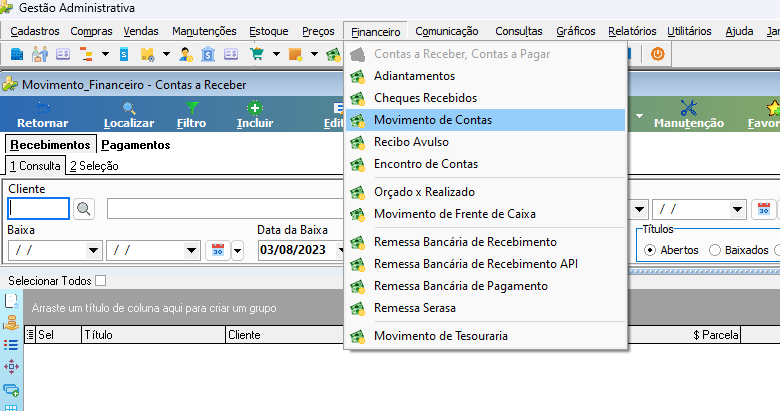Viewport: 780px width, 411px height.
Task: Click the Incluir button
Action: pyautogui.click(x=255, y=115)
